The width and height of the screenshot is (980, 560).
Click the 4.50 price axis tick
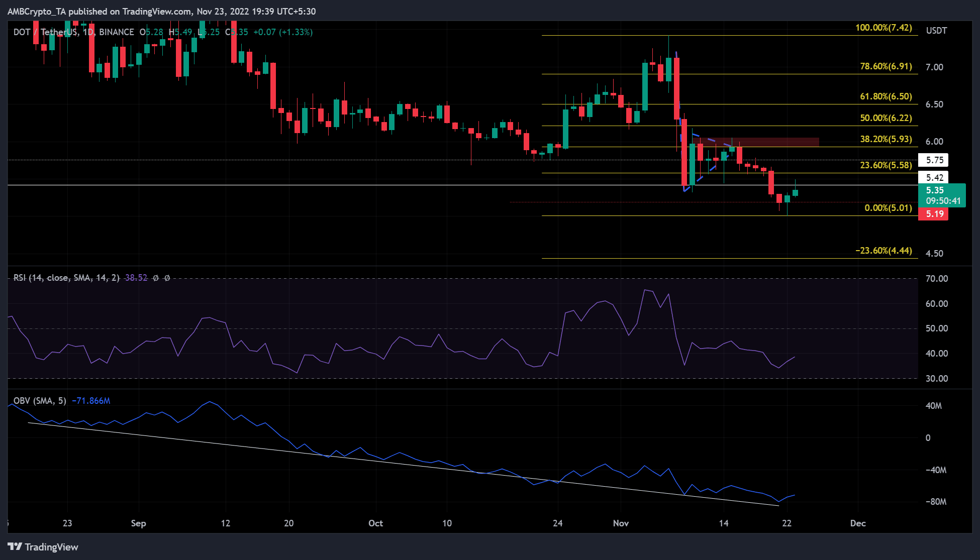click(x=934, y=254)
